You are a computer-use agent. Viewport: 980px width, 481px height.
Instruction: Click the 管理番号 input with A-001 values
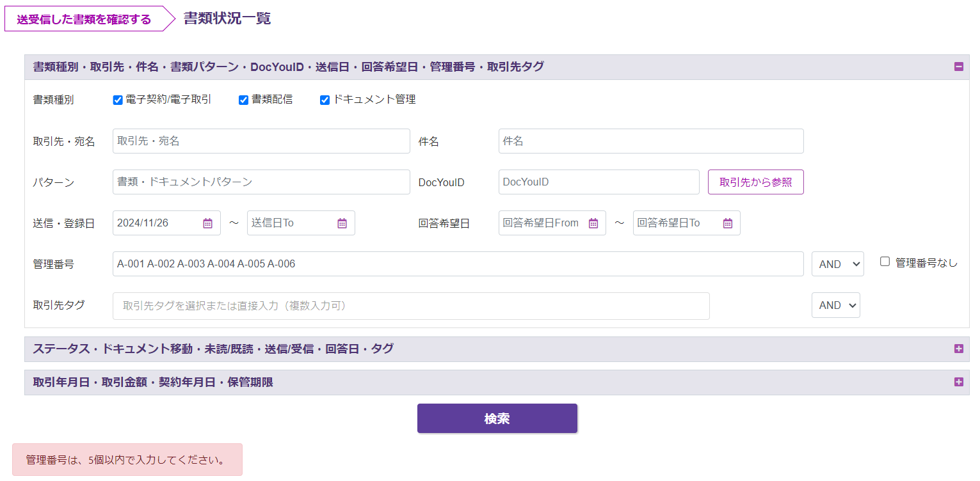pos(457,264)
